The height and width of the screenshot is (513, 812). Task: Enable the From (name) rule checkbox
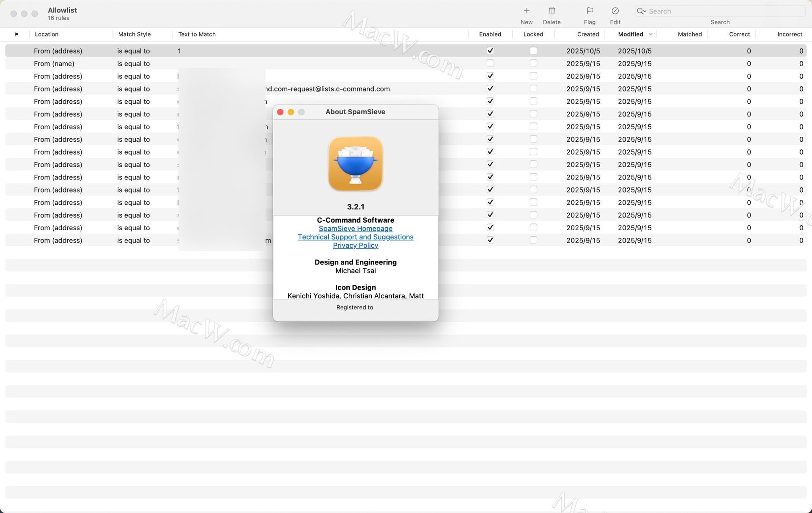(x=490, y=63)
